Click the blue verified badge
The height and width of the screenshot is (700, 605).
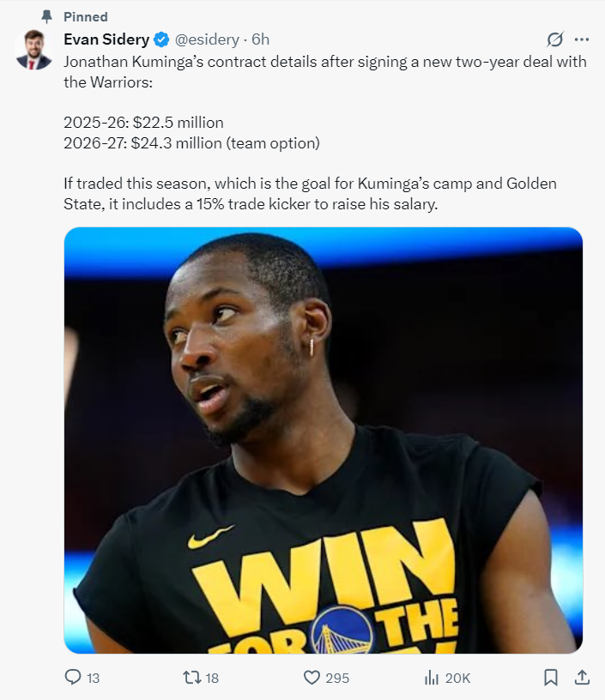[161, 39]
